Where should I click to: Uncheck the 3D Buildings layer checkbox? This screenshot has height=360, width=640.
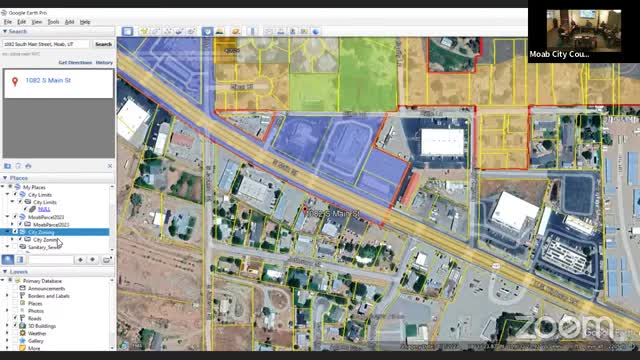pos(15,326)
